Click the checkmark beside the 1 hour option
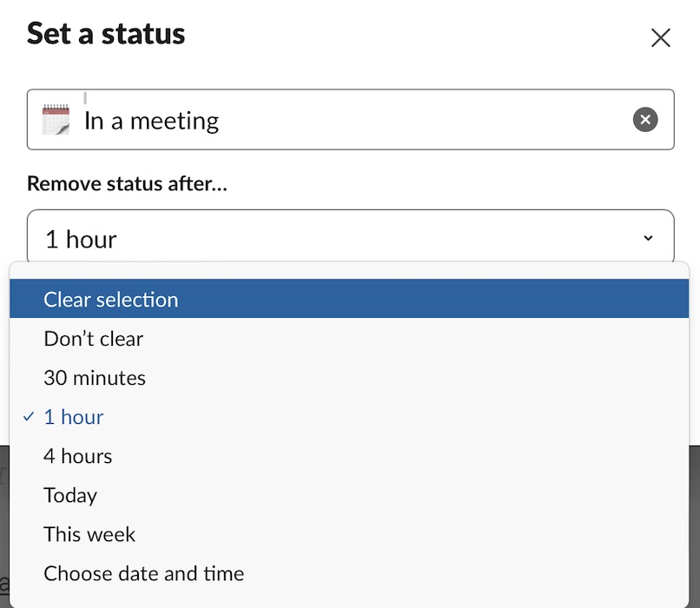This screenshot has height=608, width=700. (x=28, y=417)
